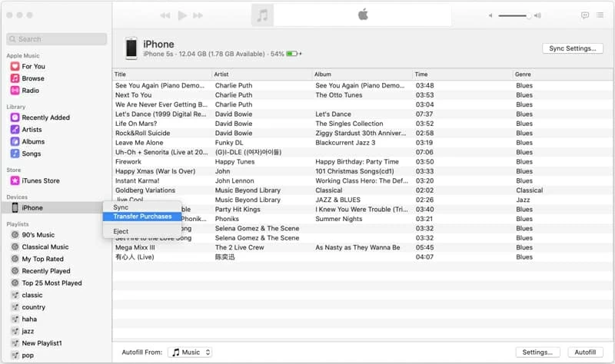
Task: Show the Up Next list icon
Action: (x=600, y=15)
